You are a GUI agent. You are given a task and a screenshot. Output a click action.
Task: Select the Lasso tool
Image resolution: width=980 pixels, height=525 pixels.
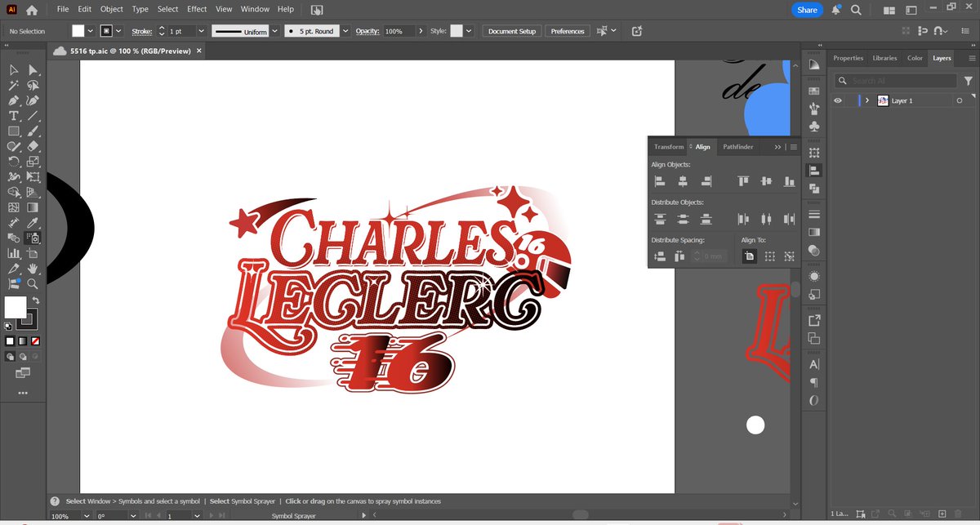33,85
